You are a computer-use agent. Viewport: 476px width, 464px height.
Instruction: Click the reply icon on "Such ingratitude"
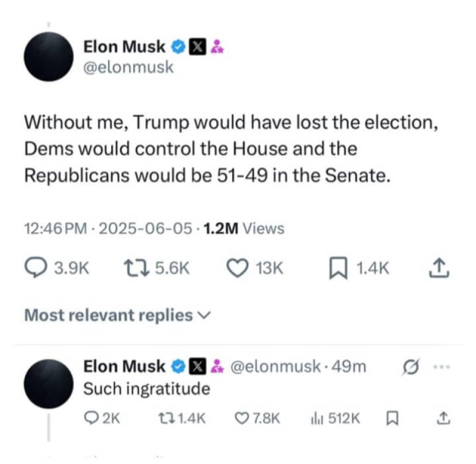click(x=90, y=418)
